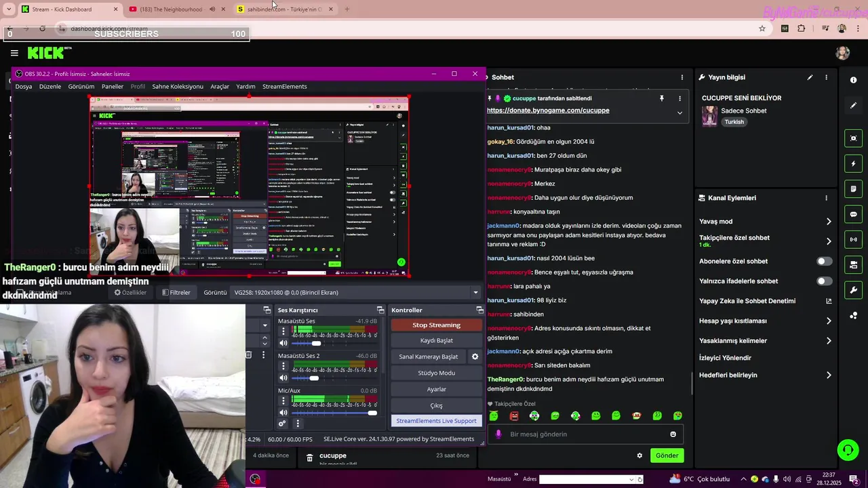The image size is (868, 488).
Task: Click the Kick logo
Action: click(50, 53)
